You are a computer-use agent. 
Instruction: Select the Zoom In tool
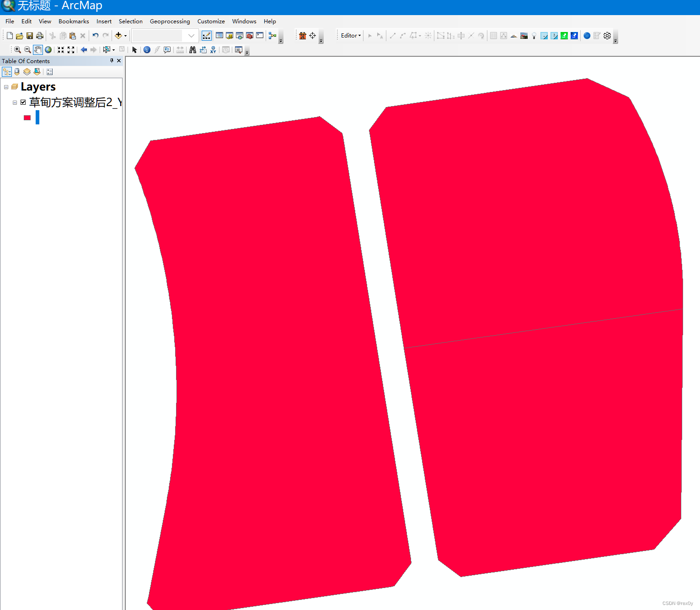pos(17,50)
